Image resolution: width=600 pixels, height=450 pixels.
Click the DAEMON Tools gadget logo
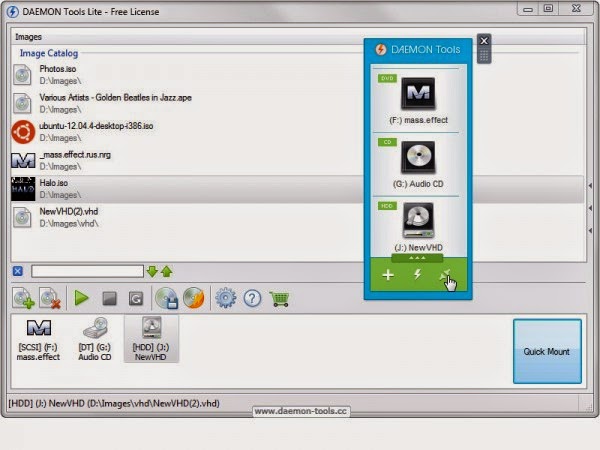click(x=381, y=49)
